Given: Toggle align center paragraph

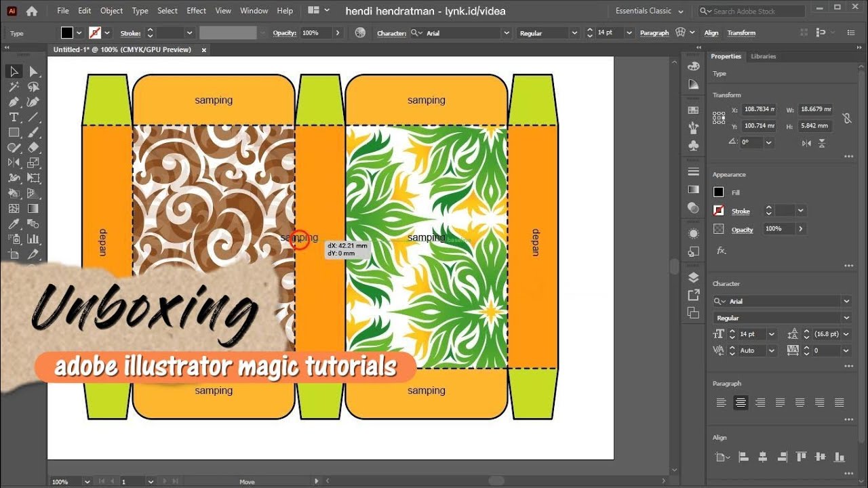Looking at the screenshot, I should point(741,403).
